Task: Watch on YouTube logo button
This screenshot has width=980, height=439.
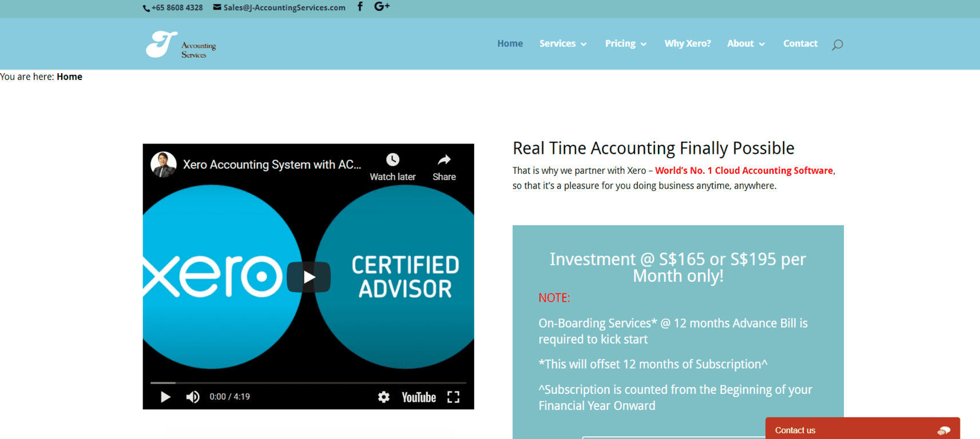Action: 419,397
